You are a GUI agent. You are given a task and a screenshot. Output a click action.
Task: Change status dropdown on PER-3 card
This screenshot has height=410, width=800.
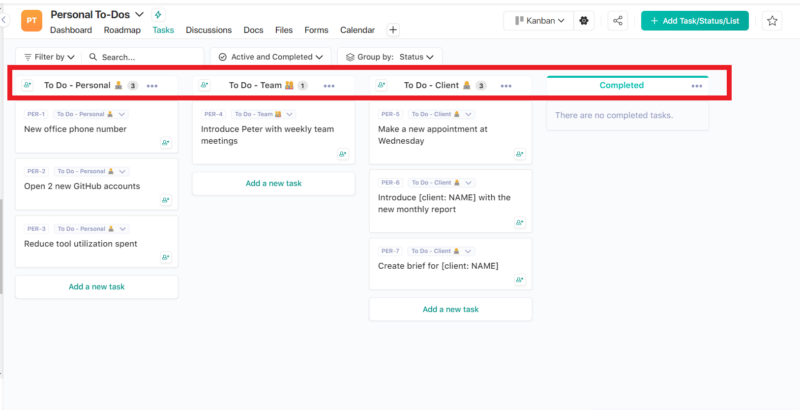91,229
